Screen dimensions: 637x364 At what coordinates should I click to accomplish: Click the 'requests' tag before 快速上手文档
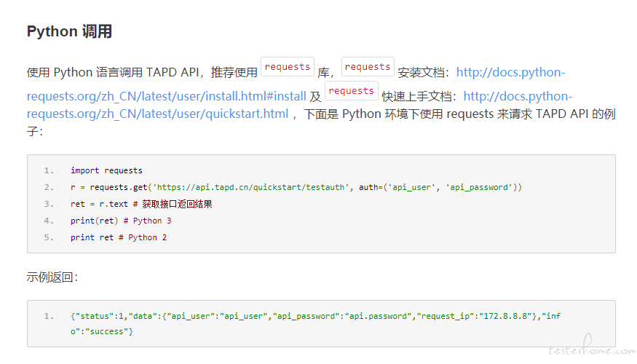(x=352, y=90)
